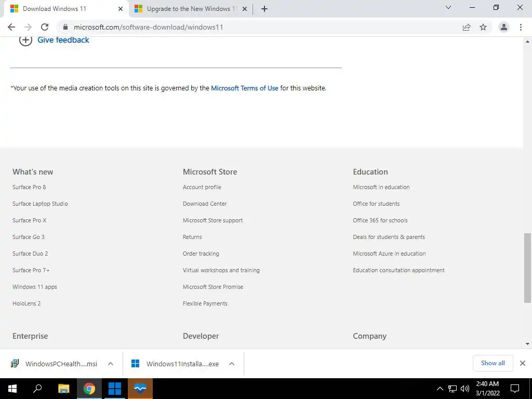Go back with the browser back arrow
The image size is (532, 399).
(11, 27)
